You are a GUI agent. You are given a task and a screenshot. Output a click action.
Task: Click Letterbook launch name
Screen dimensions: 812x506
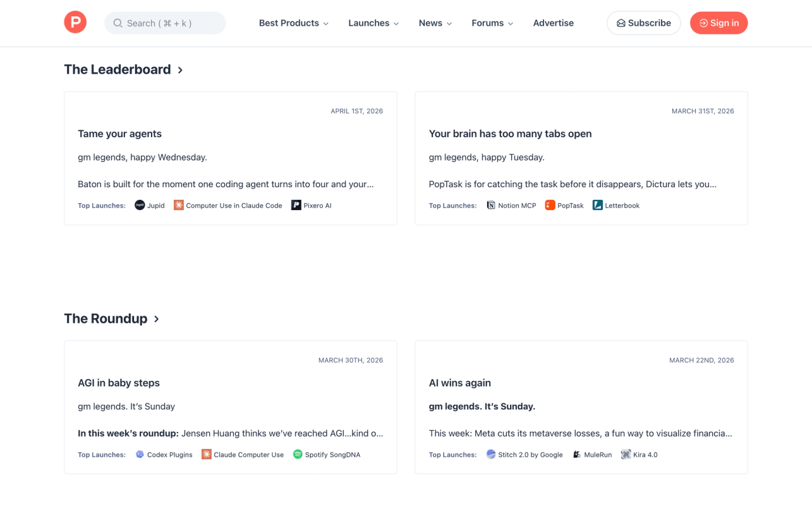622,206
